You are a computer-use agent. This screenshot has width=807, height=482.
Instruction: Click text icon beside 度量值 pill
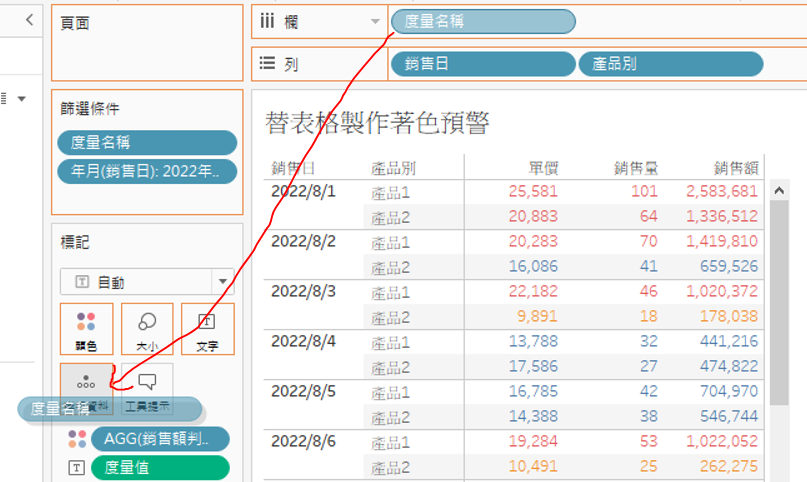[77, 468]
